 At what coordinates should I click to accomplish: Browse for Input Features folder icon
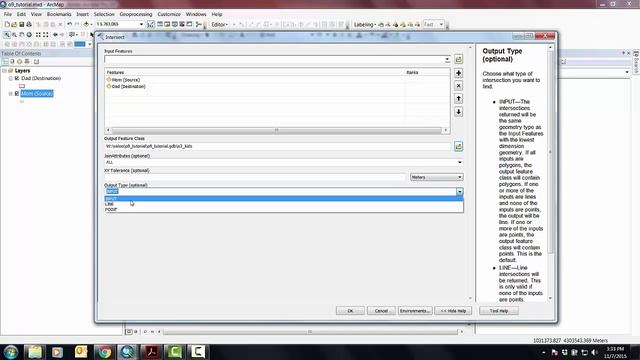point(458,60)
